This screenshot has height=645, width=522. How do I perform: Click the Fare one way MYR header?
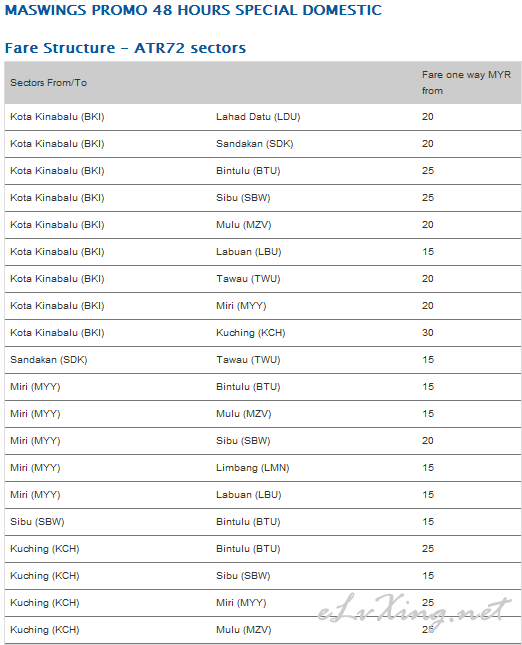pos(466,83)
